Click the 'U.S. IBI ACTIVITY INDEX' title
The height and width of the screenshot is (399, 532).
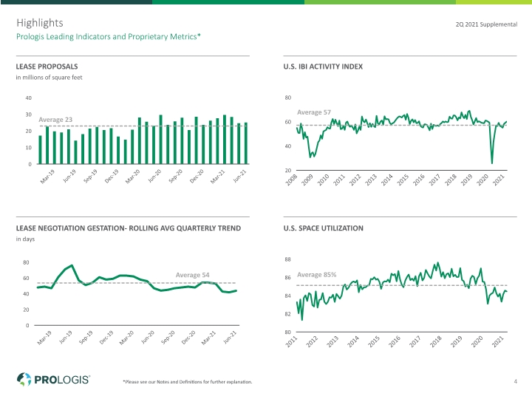point(323,66)
